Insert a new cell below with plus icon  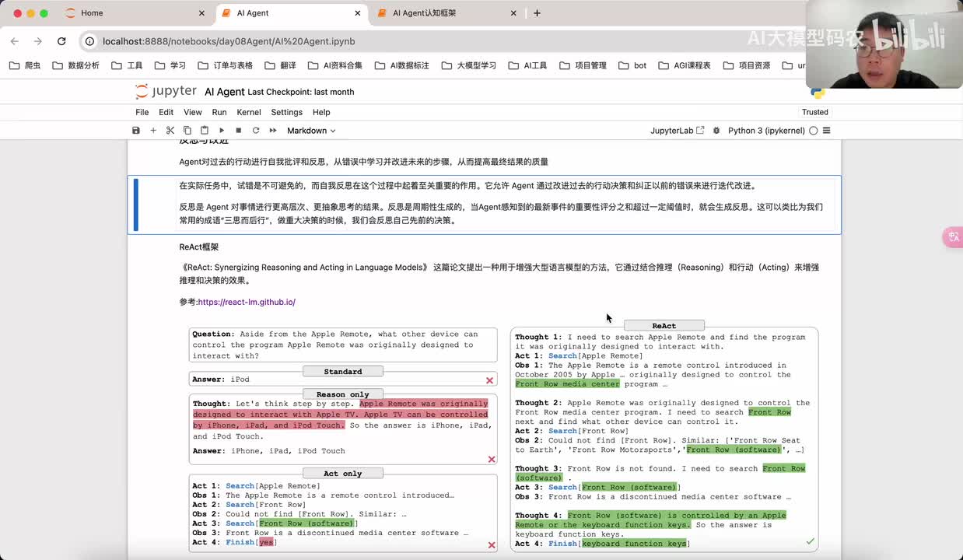pos(153,131)
